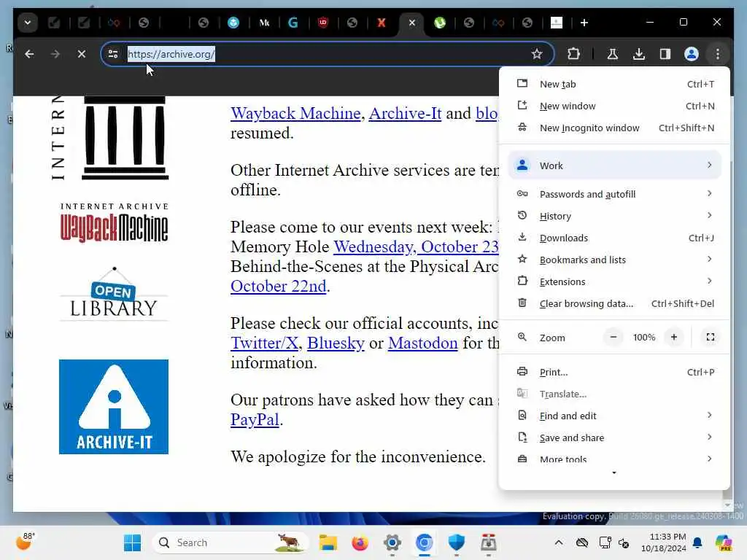
Task: Close the active archive.org tab
Action: tap(412, 23)
